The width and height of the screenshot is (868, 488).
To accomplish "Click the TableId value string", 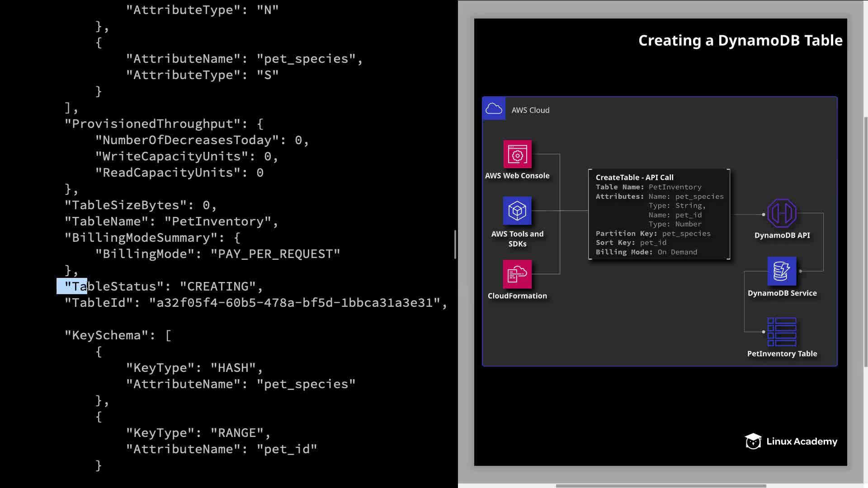I will [x=295, y=303].
